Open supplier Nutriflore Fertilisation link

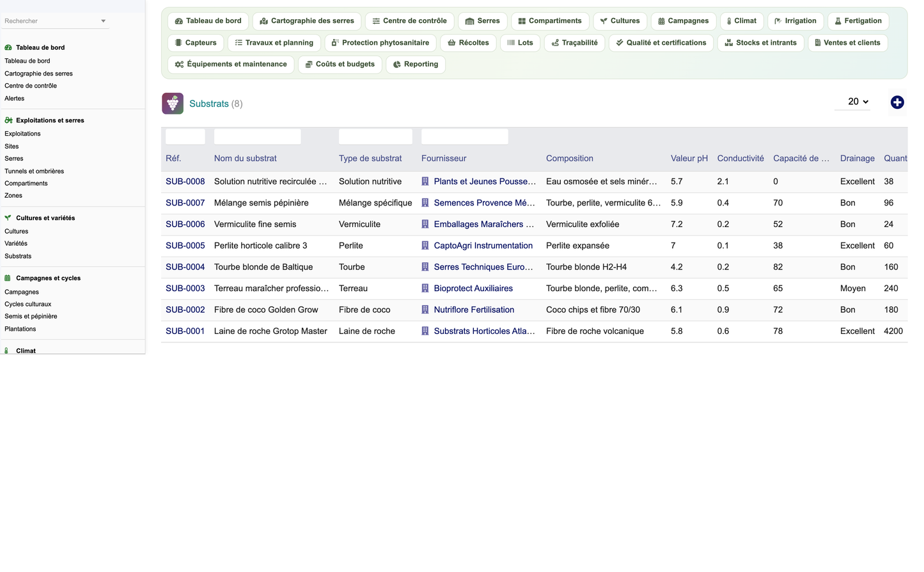coord(474,310)
